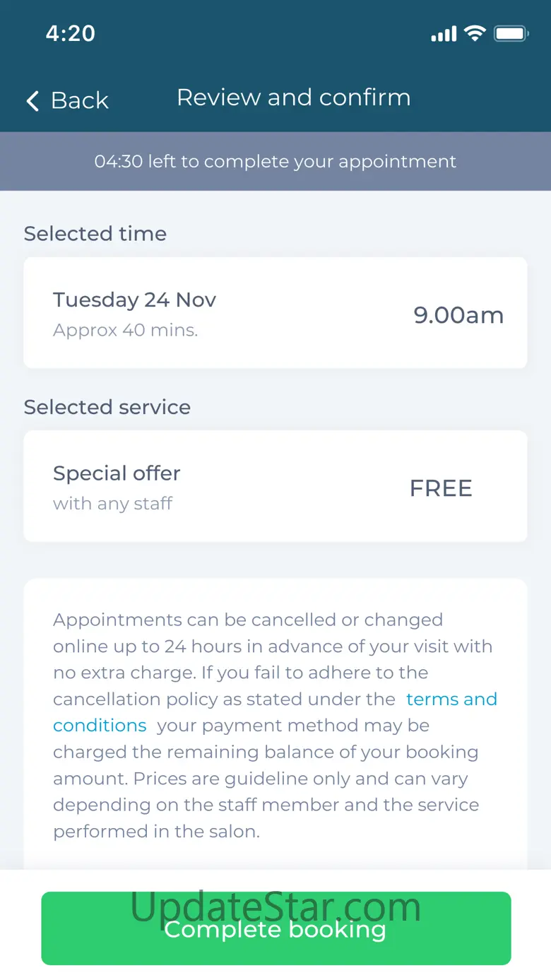Screen dimensions: 551x980
Task: Tap the cellular signal strength icon
Action: tap(444, 34)
